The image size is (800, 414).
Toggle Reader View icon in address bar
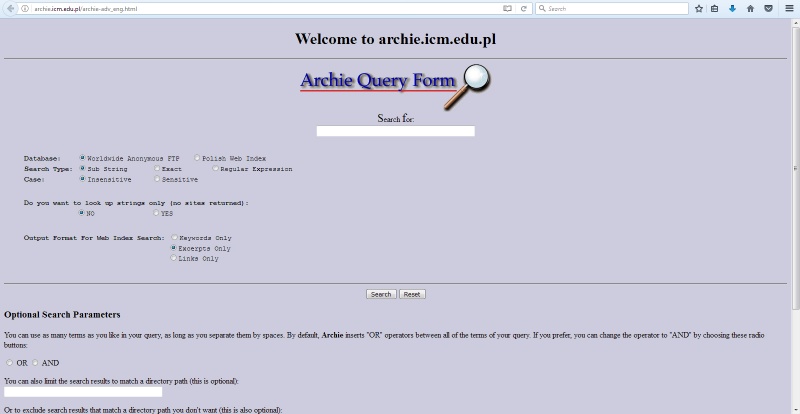pos(507,9)
